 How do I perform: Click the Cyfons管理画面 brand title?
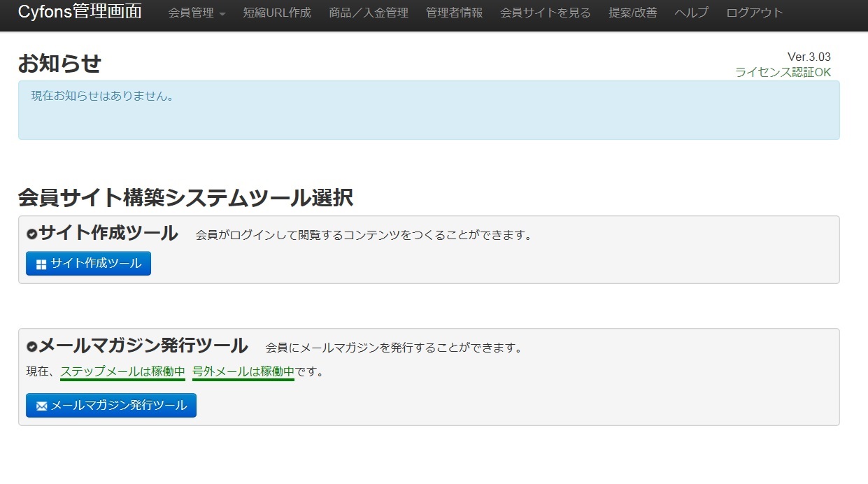(80, 12)
